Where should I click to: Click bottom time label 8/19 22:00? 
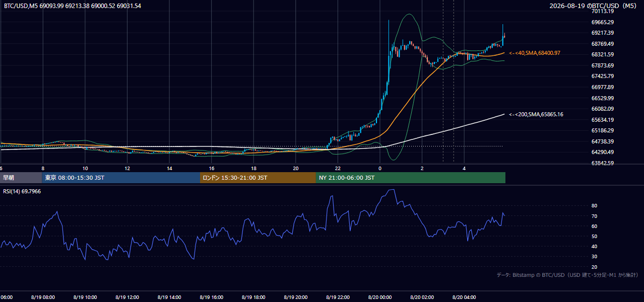[x=338, y=297]
